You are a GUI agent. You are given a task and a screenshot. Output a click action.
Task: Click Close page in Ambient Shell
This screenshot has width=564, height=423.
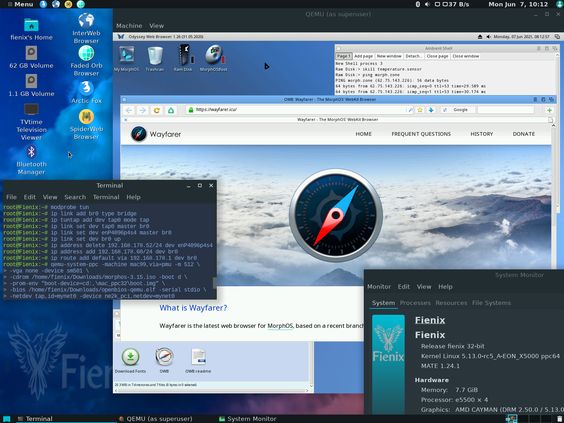coord(437,56)
